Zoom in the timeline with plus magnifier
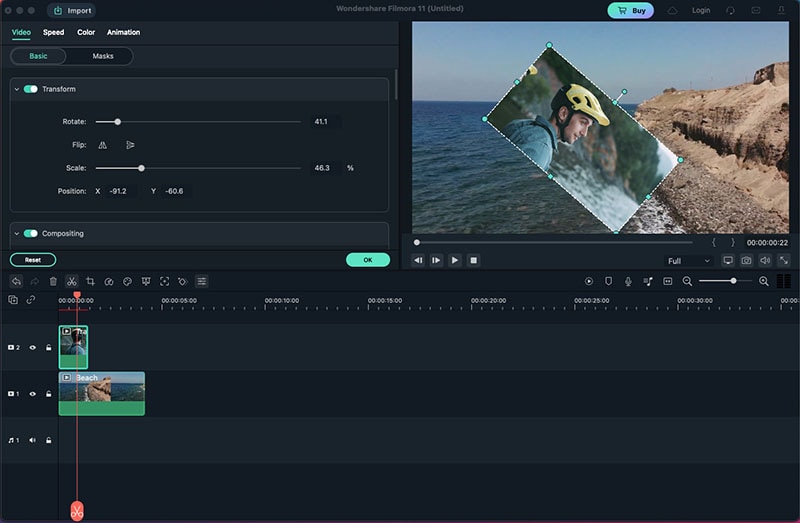 (764, 281)
